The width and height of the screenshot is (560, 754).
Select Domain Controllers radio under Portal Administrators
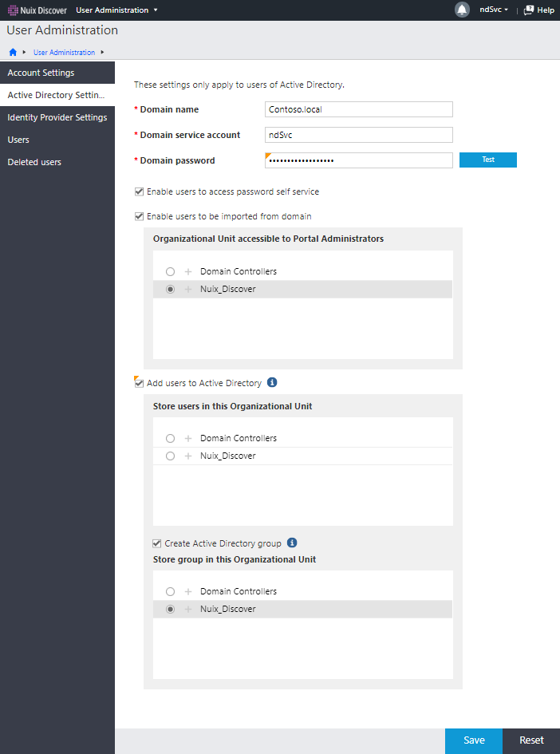[170, 272]
